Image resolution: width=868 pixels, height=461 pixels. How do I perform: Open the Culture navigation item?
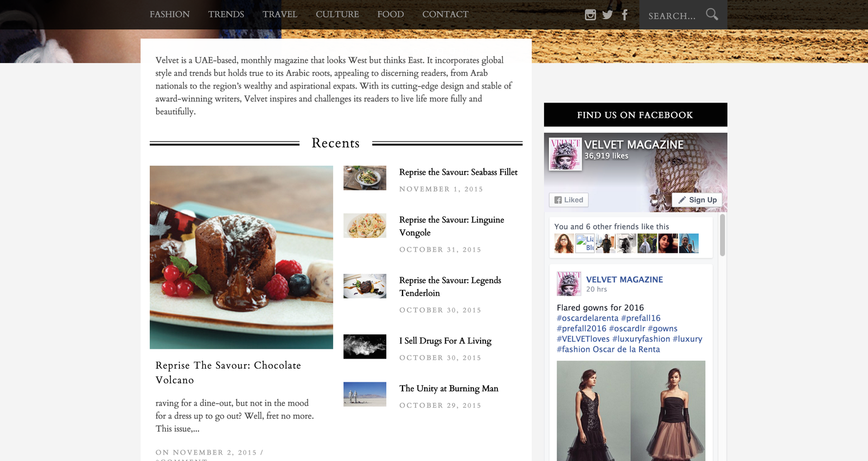337,15
